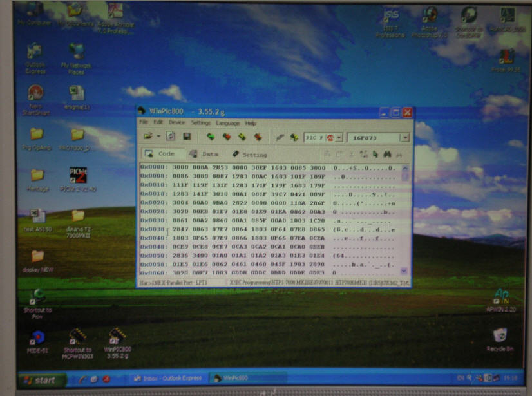Click the reload file toolbar icon
Image resolution: width=532 pixels, height=396 pixels.
[x=170, y=136]
